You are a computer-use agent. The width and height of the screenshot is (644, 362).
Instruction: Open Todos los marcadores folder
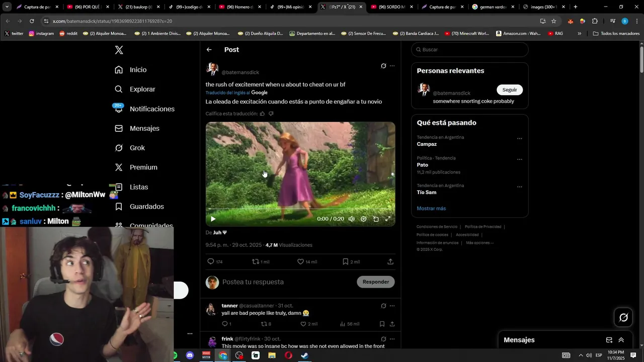click(616, 33)
